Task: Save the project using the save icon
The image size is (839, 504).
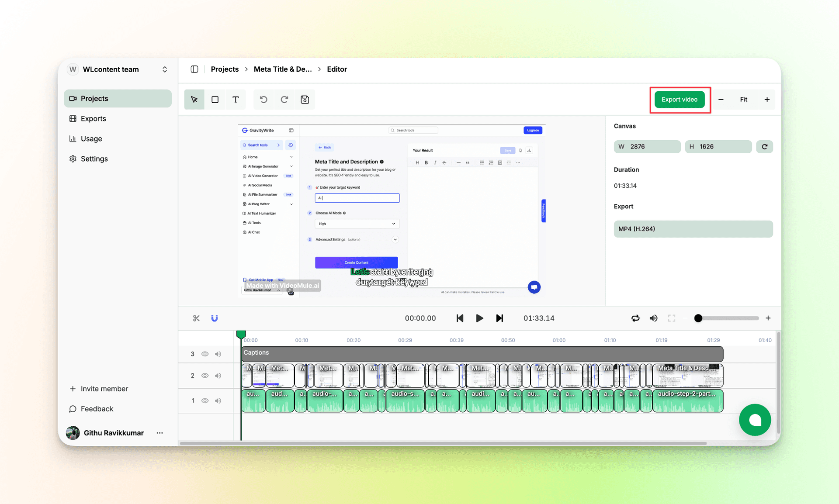Action: coord(305,99)
